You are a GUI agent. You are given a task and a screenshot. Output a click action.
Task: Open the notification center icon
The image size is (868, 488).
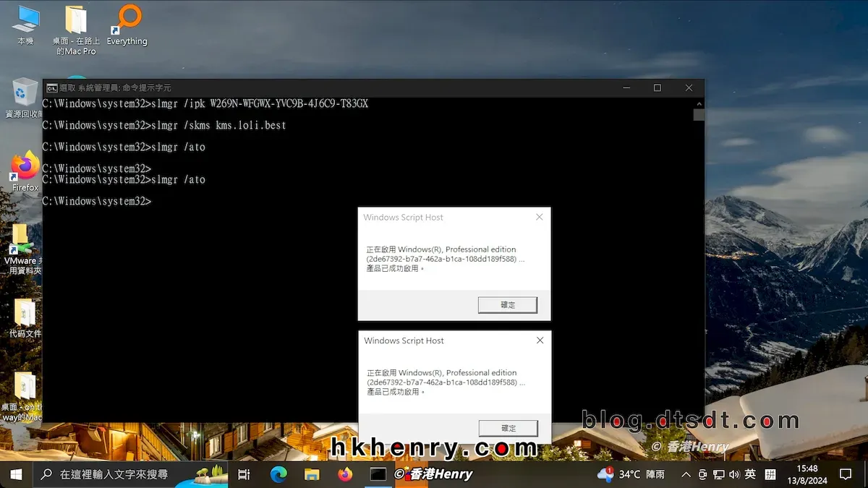pos(845,474)
